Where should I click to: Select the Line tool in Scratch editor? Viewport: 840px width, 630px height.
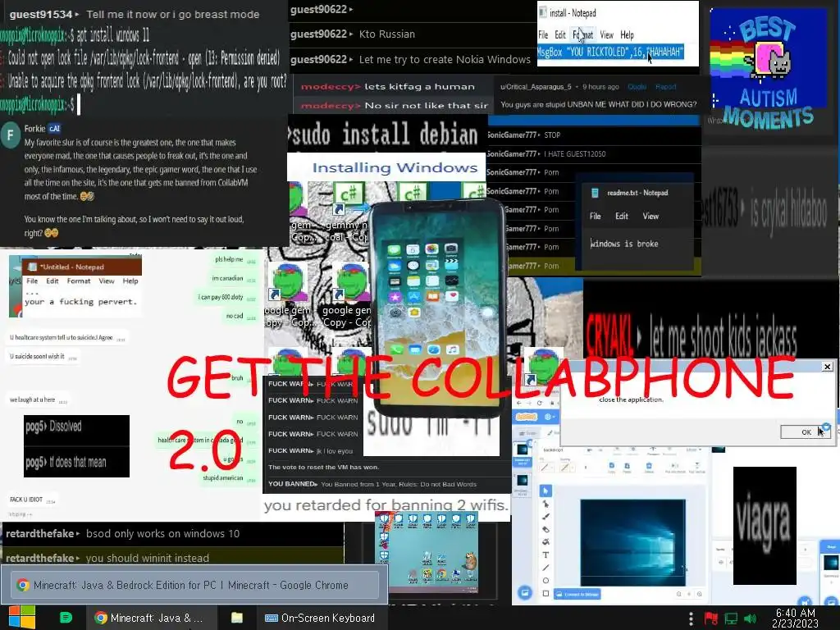[546, 568]
